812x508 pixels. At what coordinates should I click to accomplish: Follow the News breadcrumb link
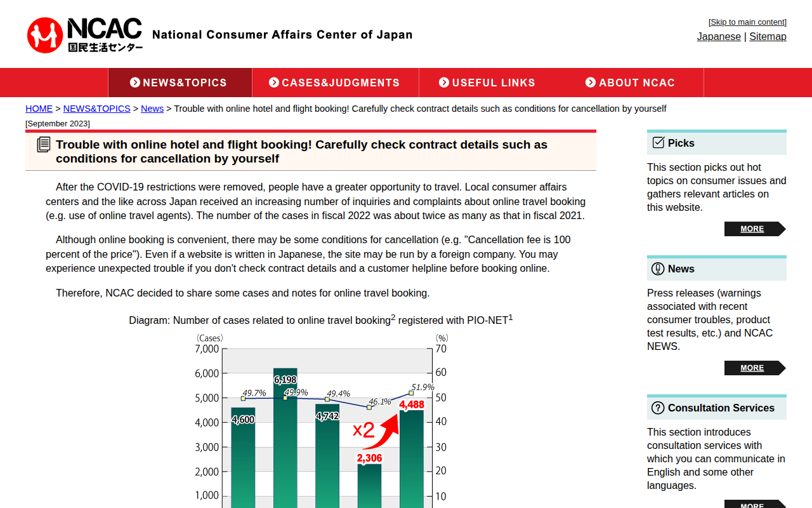pyautogui.click(x=152, y=108)
